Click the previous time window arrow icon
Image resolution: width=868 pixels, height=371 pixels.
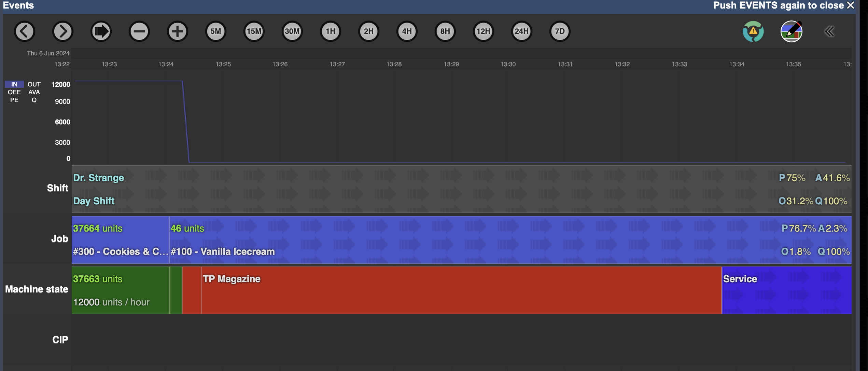point(25,31)
